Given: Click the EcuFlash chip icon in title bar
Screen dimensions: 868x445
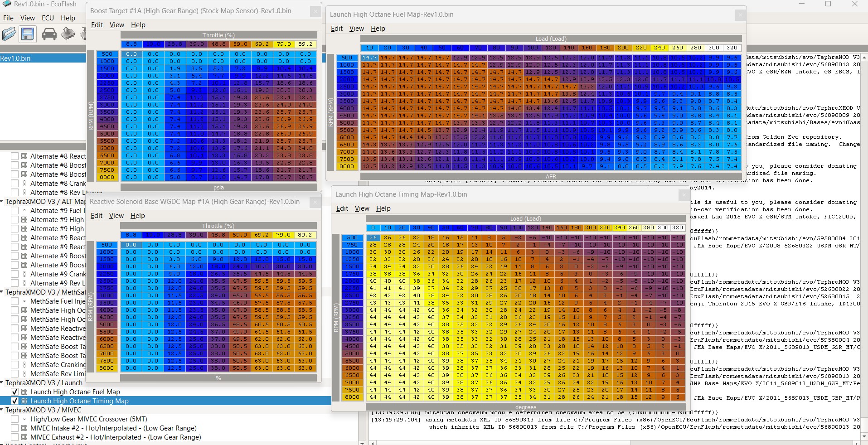Looking at the screenshot, I should pos(6,4).
